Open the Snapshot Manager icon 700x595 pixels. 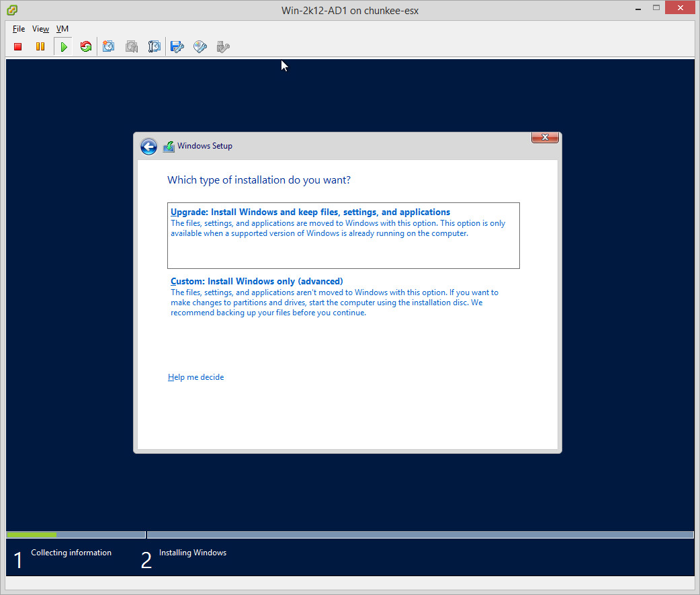155,47
